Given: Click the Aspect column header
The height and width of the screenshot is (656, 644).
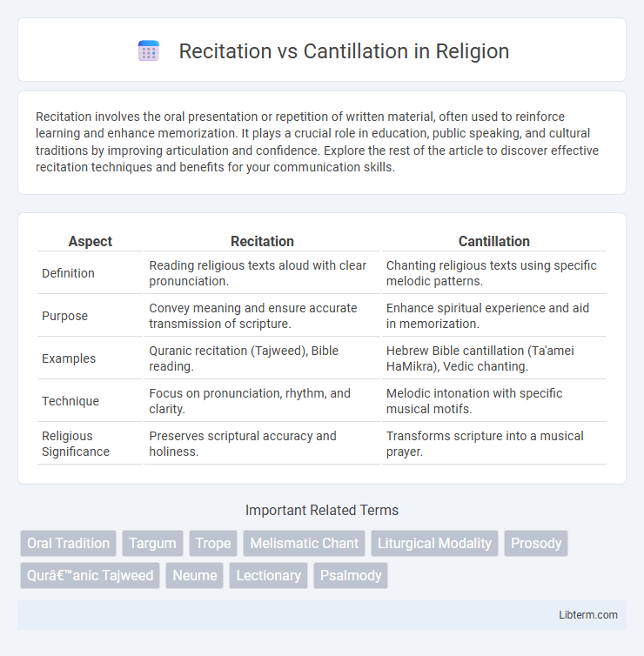Looking at the screenshot, I should pyautogui.click(x=91, y=241).
